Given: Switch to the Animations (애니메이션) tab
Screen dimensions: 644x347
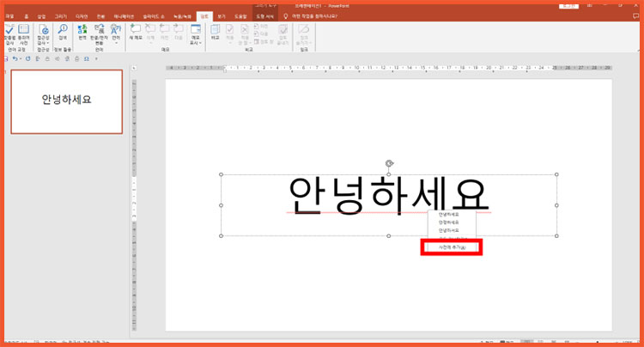Looking at the screenshot, I should coord(124,16).
